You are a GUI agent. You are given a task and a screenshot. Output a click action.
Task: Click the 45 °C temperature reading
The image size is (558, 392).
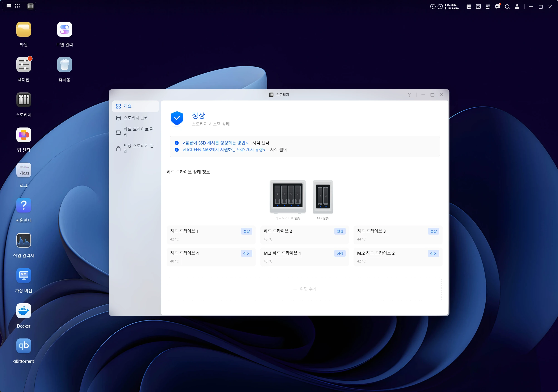click(268, 239)
